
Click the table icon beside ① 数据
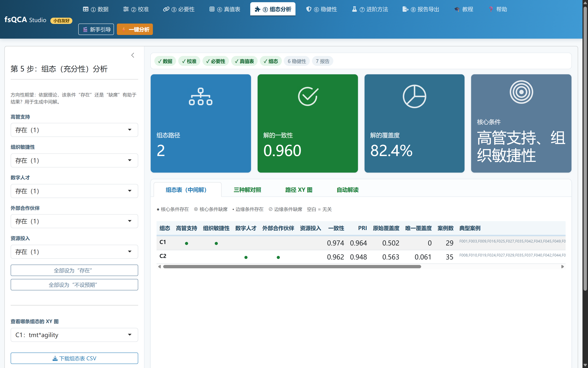85,9
